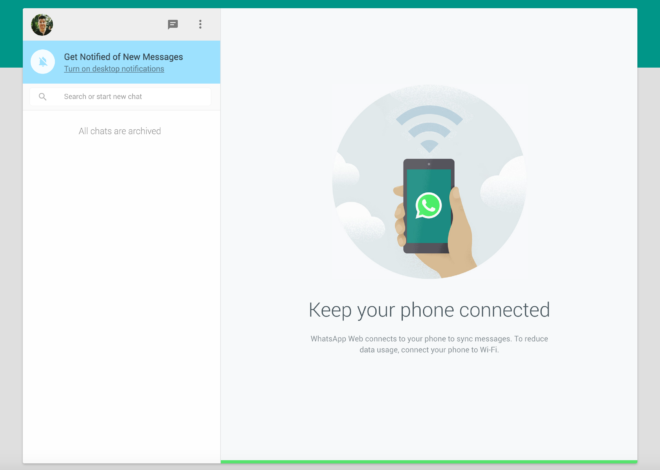Click 'All chats are archived' text
The image size is (660, 470).
[120, 131]
